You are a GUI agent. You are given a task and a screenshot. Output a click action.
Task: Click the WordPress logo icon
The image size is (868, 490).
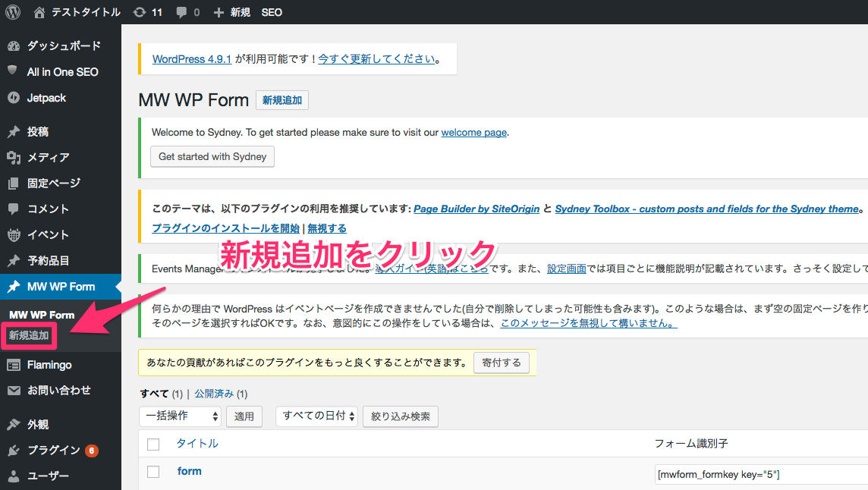pyautogui.click(x=13, y=12)
